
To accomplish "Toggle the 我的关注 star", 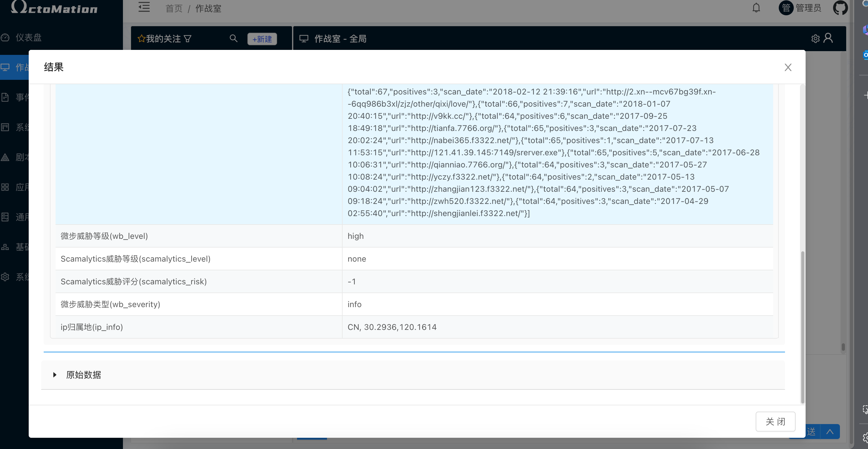I will coord(141,39).
